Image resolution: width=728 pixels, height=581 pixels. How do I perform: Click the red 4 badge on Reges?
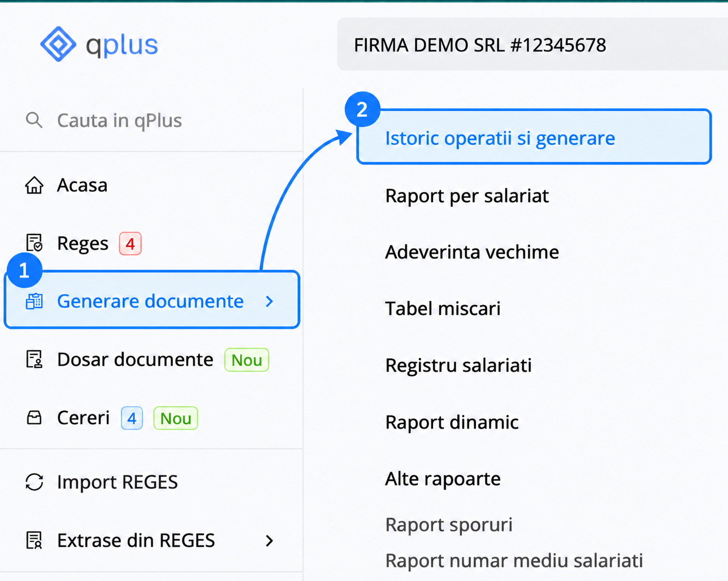point(130,243)
